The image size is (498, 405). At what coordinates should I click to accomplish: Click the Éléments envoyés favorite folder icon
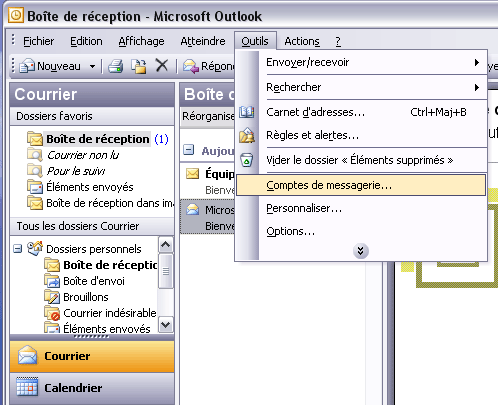click(x=35, y=187)
